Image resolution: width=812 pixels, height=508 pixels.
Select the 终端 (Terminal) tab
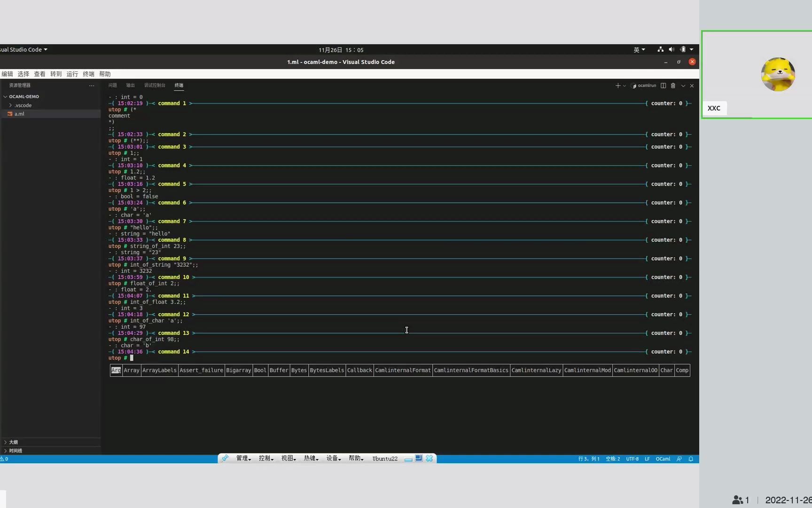(179, 85)
